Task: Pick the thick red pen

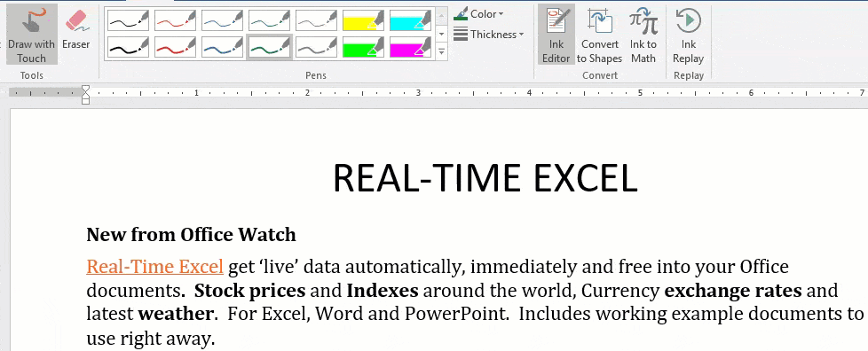Action: click(x=175, y=46)
